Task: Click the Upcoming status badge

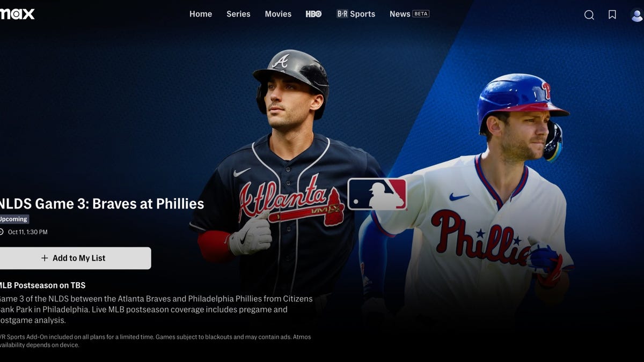Action: click(14, 219)
